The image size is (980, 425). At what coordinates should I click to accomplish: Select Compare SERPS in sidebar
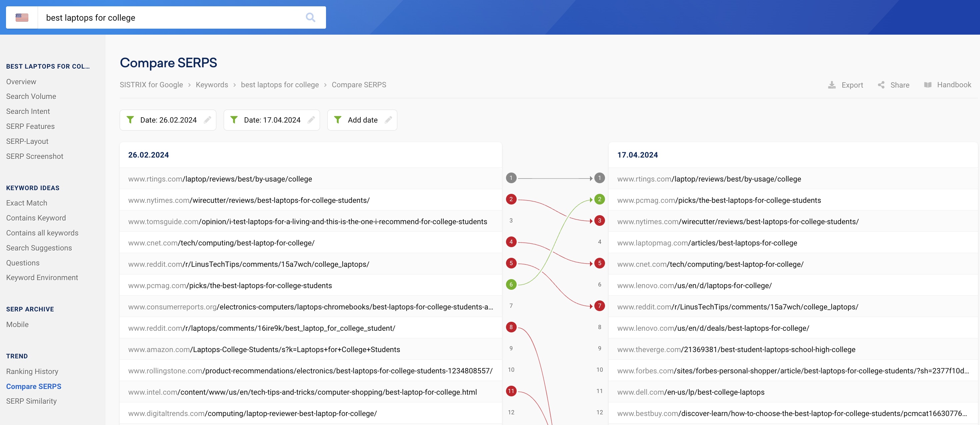33,387
